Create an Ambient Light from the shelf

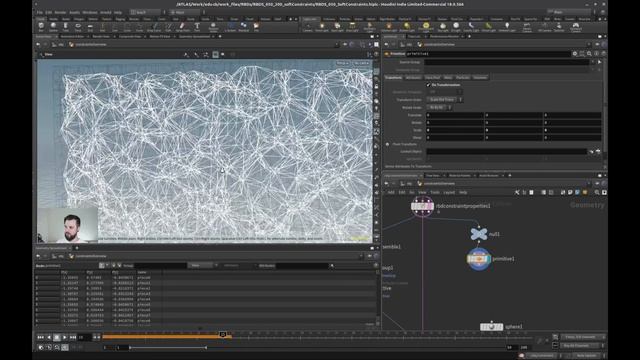click(x=507, y=27)
